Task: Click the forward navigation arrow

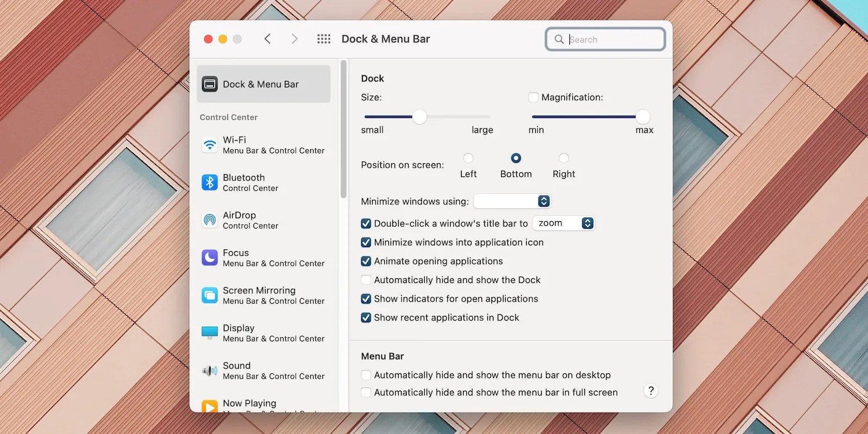Action: (x=295, y=38)
